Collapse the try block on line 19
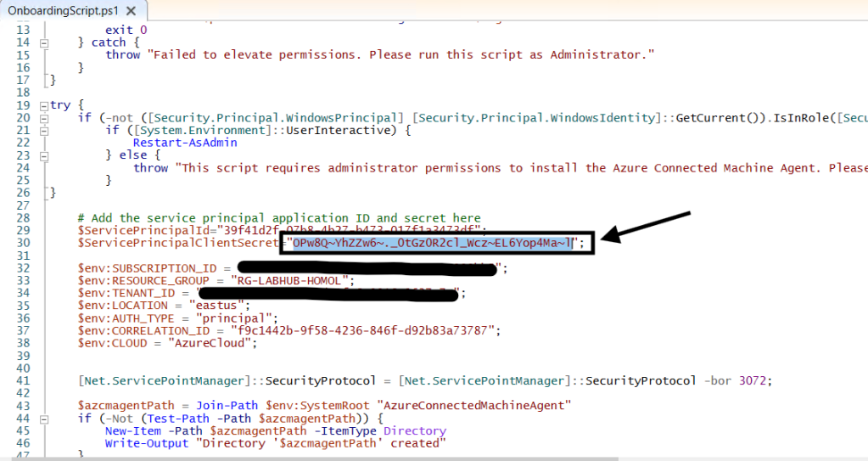868x461 pixels. [x=44, y=104]
